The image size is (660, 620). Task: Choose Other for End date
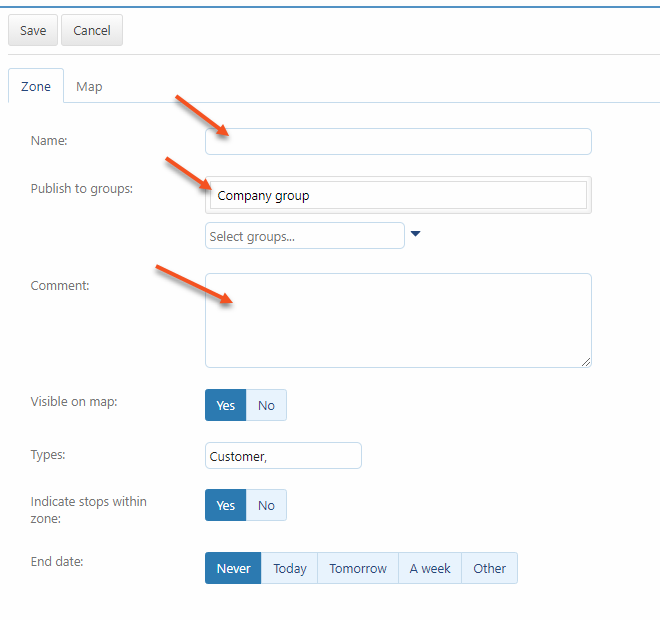click(x=490, y=568)
